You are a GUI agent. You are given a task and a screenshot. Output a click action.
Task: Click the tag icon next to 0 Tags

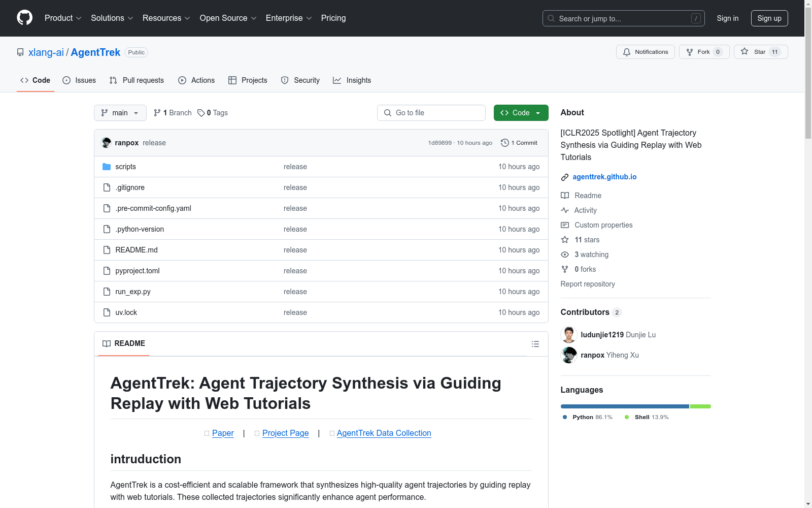point(201,113)
